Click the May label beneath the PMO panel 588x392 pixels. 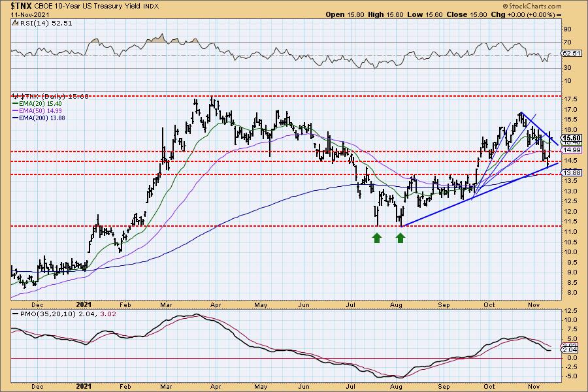[261, 387]
